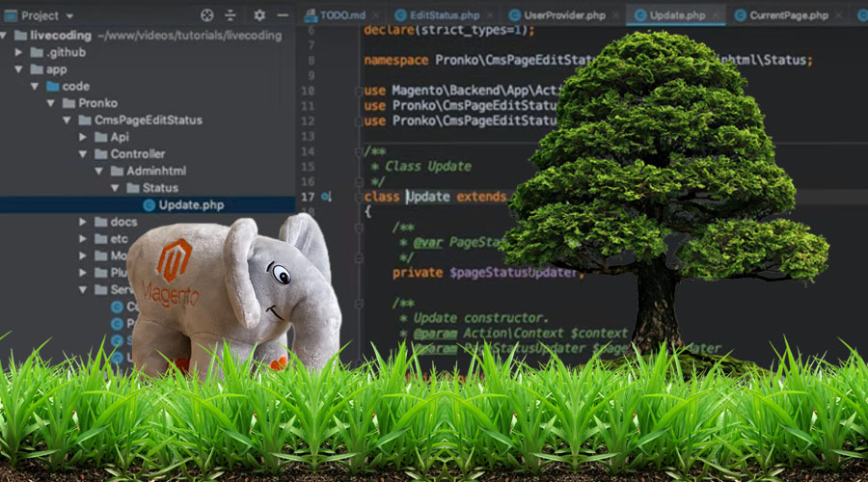Hide the Project panel with the minus icon

[x=283, y=15]
